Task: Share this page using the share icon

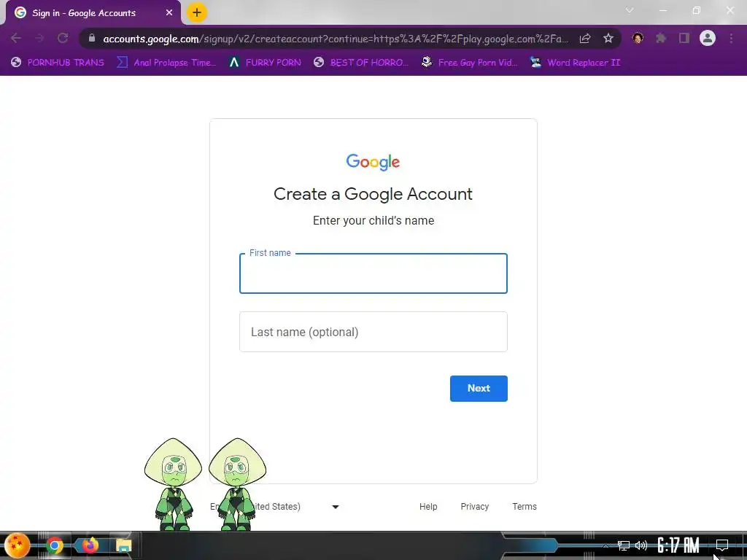Action: pyautogui.click(x=585, y=39)
